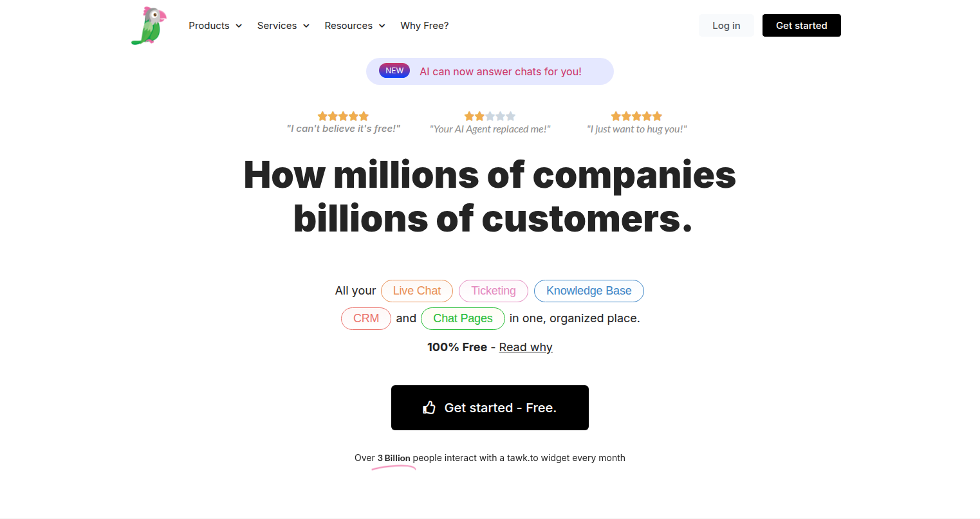
Task: Click the two-star rating above the AI Agent quote
Action: pyautogui.click(x=490, y=116)
